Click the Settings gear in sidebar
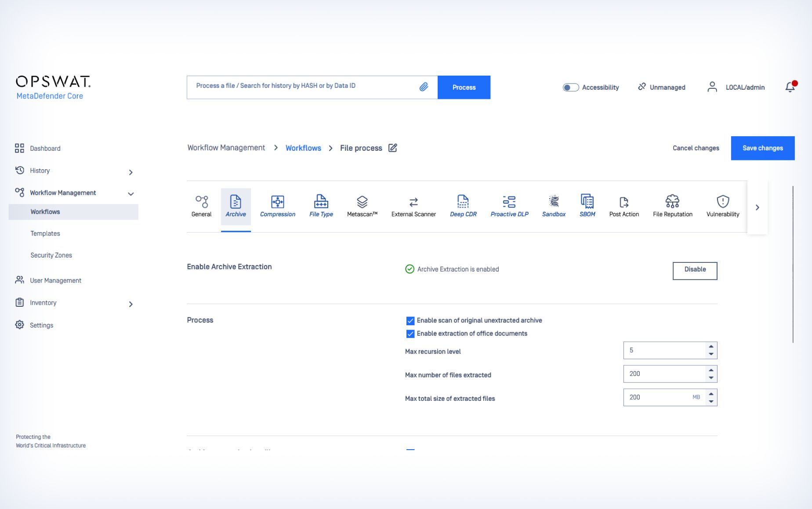This screenshot has width=812, height=509. coord(20,325)
